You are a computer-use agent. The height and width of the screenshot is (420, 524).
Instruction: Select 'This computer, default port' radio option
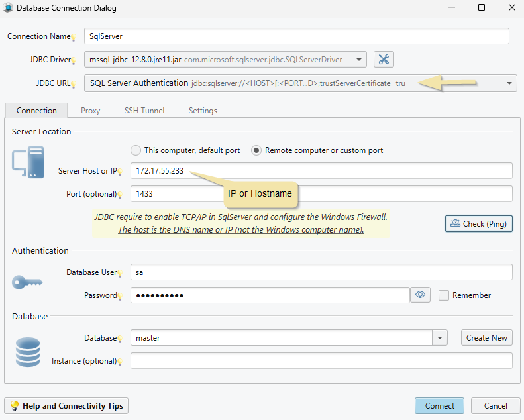[136, 150]
